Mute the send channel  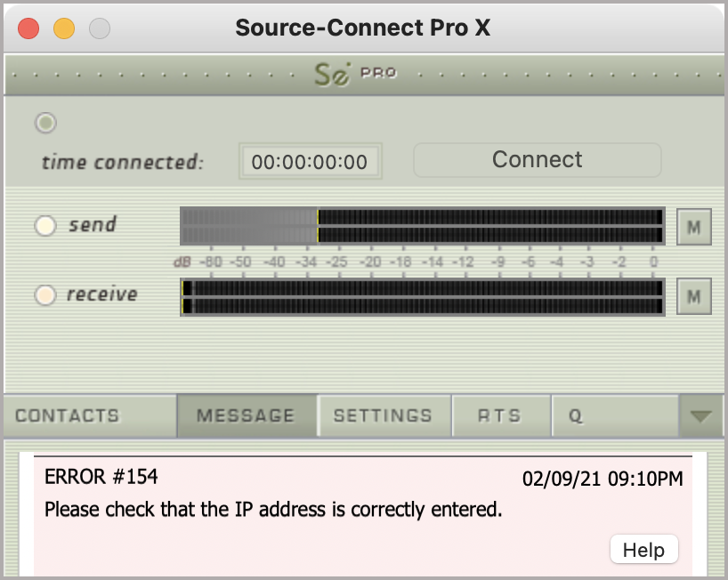point(693,228)
